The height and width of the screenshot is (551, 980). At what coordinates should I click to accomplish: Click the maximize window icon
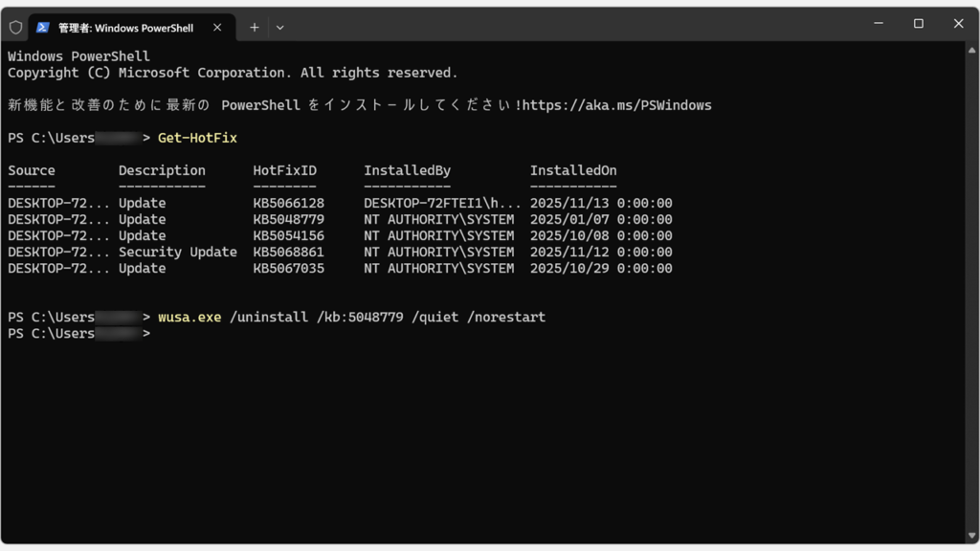pyautogui.click(x=917, y=23)
